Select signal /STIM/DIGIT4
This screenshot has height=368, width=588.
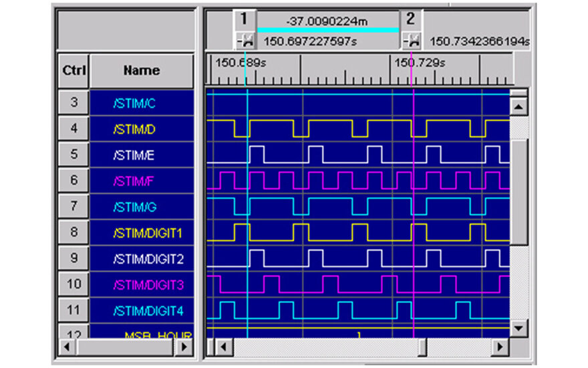(142, 310)
